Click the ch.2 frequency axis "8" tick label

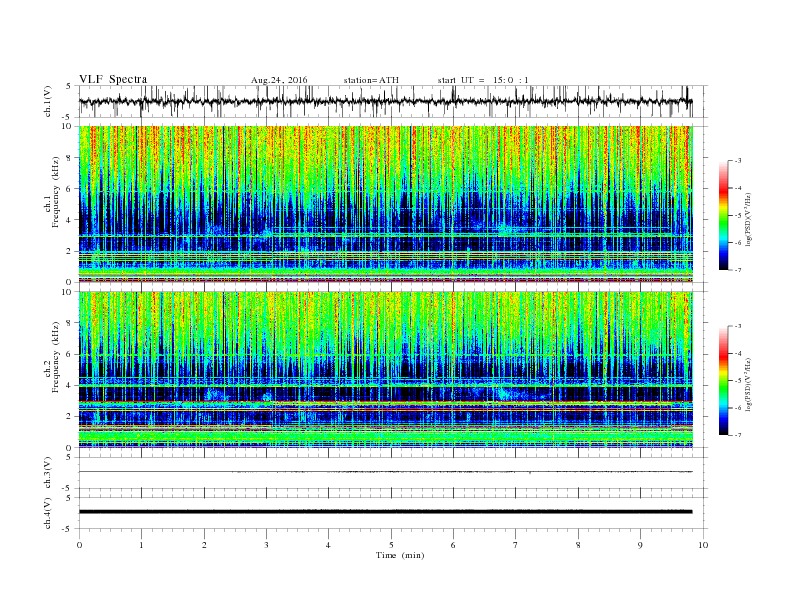70,323
